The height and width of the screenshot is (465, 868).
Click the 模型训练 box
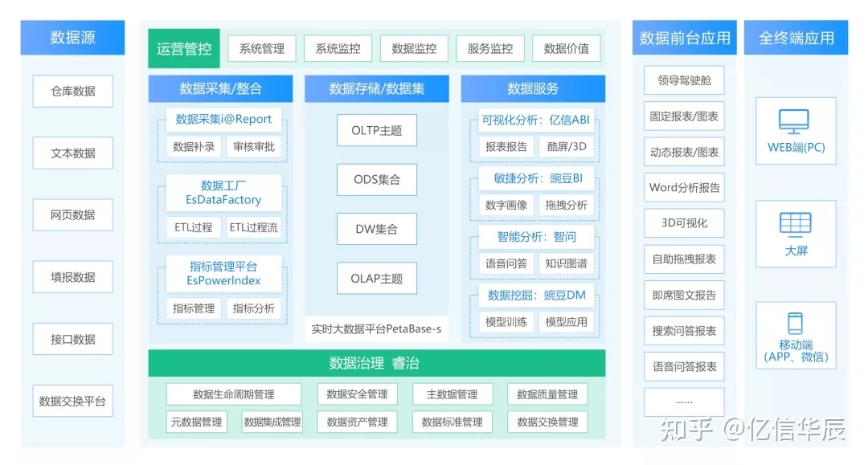(x=506, y=321)
